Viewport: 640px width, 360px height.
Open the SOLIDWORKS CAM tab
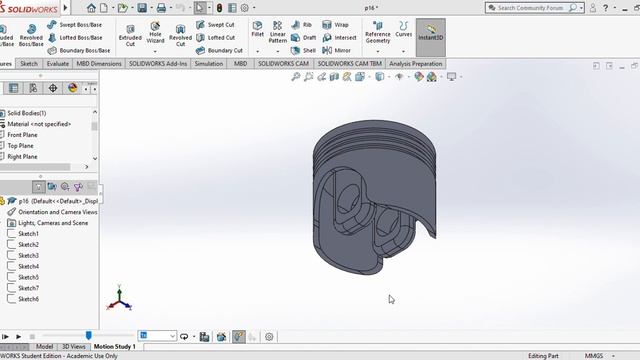tap(283, 64)
